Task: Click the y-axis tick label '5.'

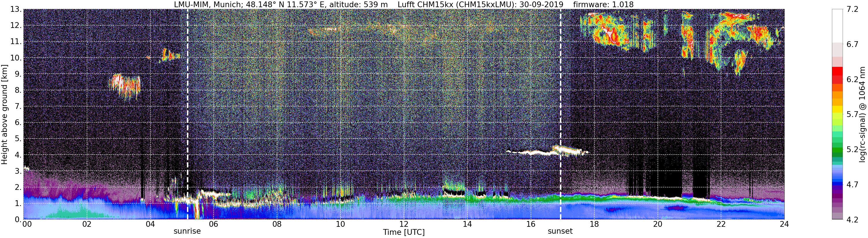Action: pyautogui.click(x=18, y=139)
